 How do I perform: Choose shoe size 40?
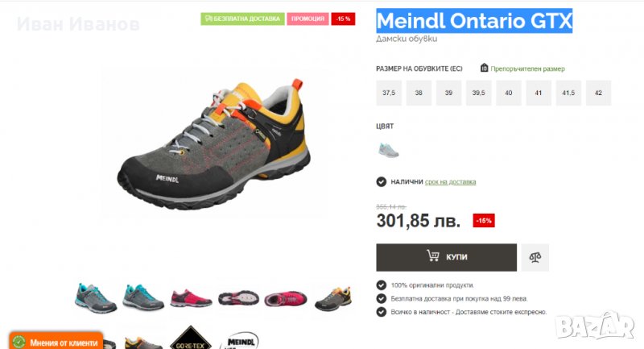point(509,93)
